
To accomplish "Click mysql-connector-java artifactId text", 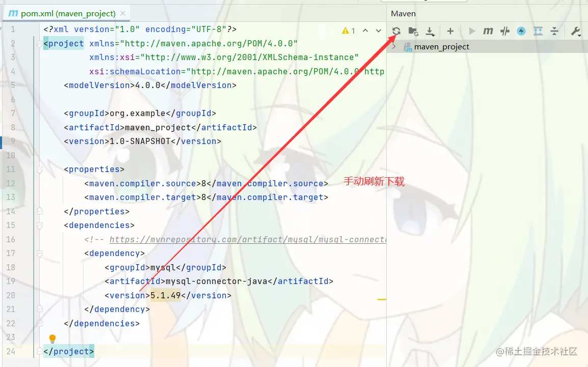I will (217, 281).
